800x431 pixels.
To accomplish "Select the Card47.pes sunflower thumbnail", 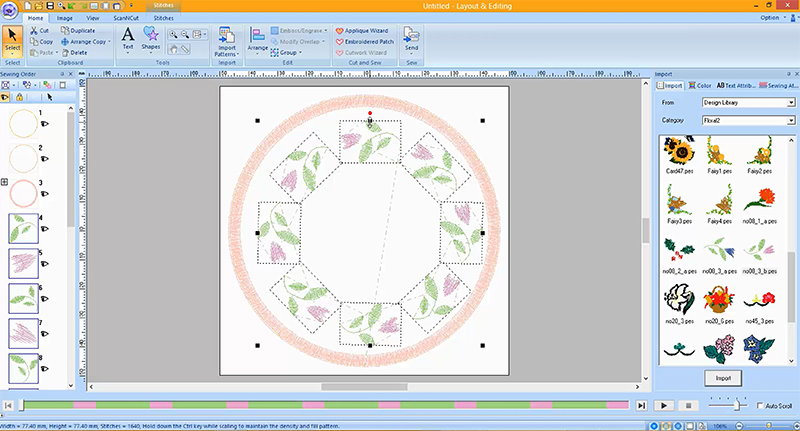I will [680, 153].
